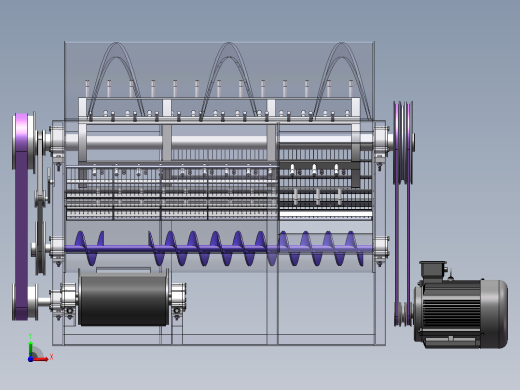Click the blue origin ball of the triad
The height and width of the screenshot is (390, 520).
coord(30,359)
